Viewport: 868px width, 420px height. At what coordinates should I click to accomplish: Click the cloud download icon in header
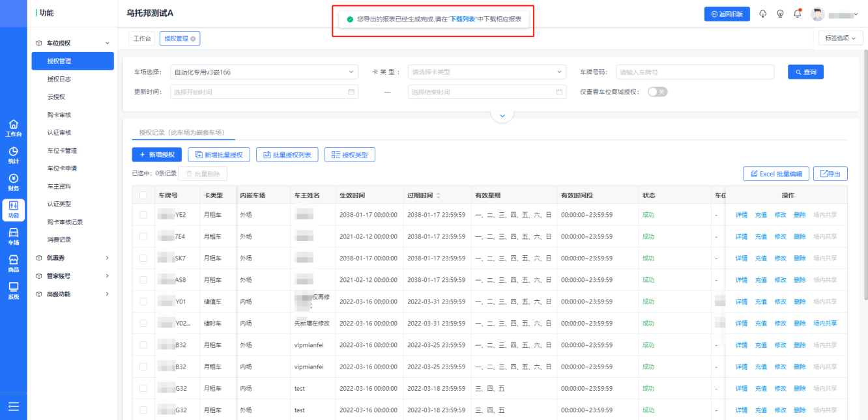click(x=763, y=14)
